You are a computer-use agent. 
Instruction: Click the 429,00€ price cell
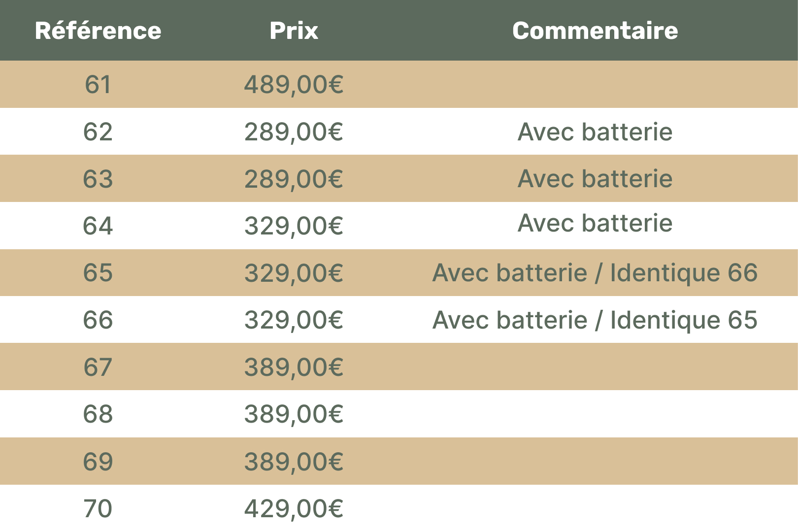[294, 508]
